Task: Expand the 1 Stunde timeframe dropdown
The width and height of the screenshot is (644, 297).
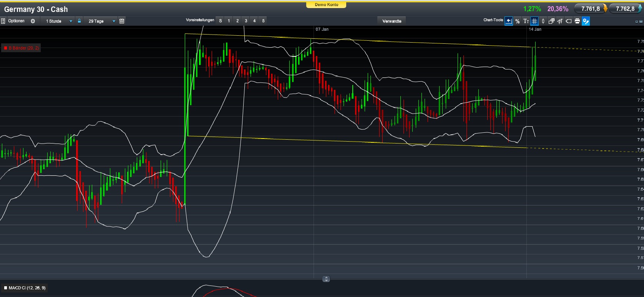Action: (71, 21)
